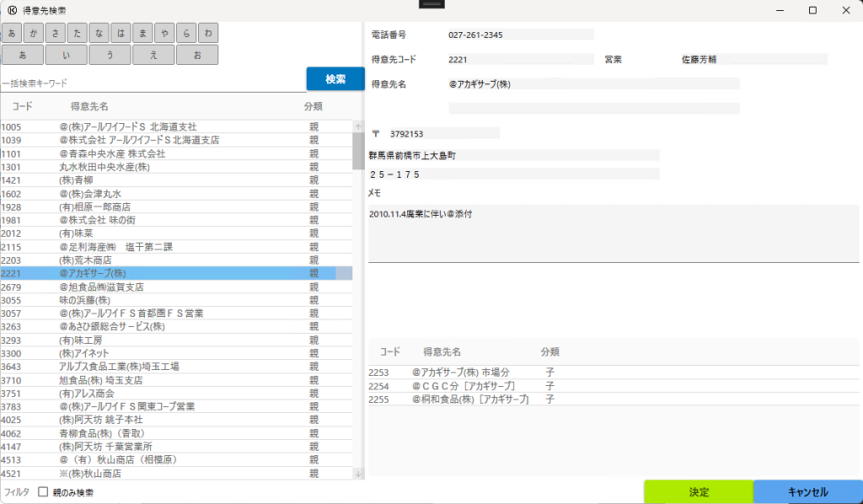Click the え vowel filter button
863x504 pixels.
tap(153, 55)
